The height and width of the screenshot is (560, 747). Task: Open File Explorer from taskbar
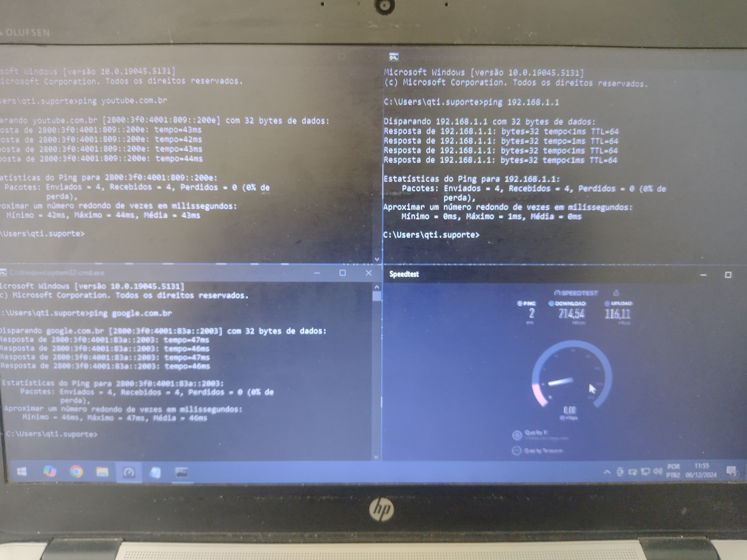[x=102, y=472]
